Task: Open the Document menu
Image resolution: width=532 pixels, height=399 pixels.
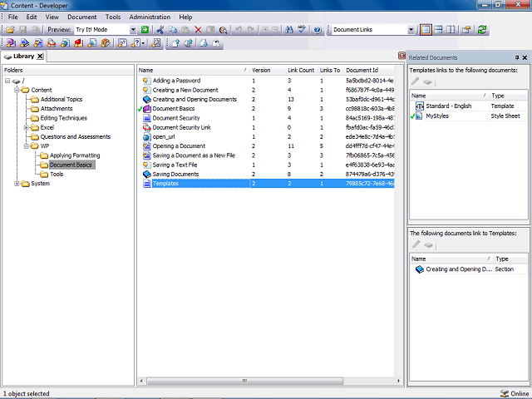Action: (x=81, y=17)
